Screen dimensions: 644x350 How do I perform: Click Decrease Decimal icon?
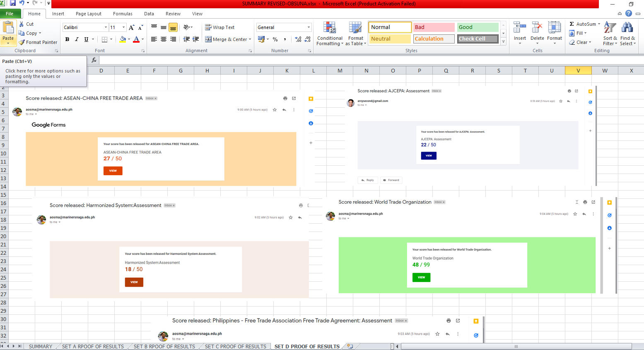308,39
